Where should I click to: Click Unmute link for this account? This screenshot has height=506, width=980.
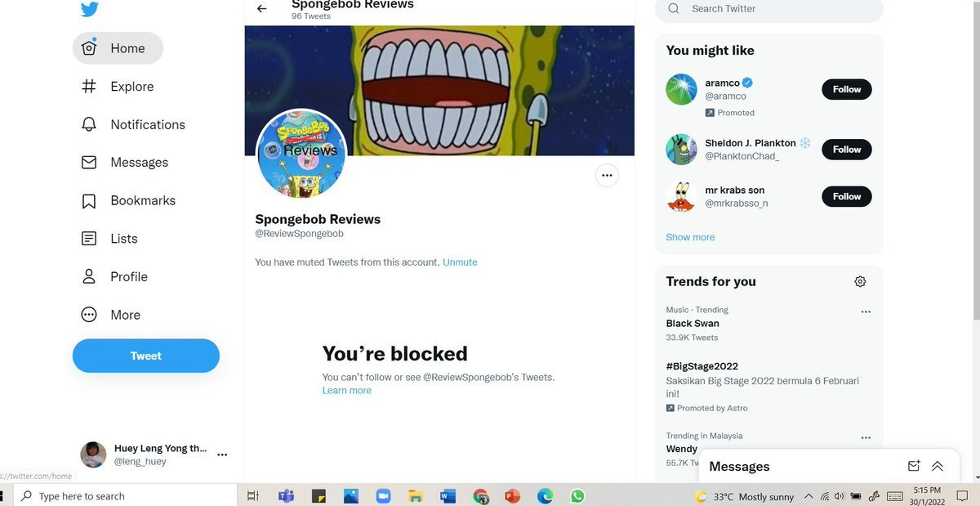(460, 262)
